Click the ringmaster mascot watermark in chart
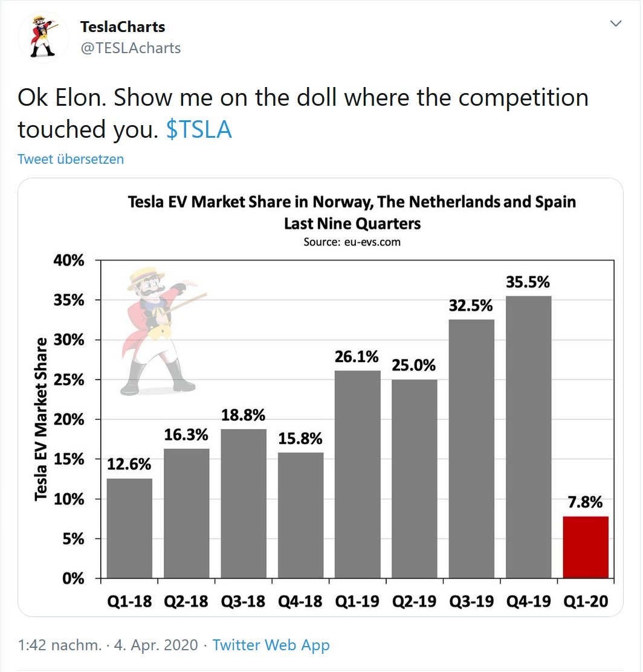 [x=158, y=329]
